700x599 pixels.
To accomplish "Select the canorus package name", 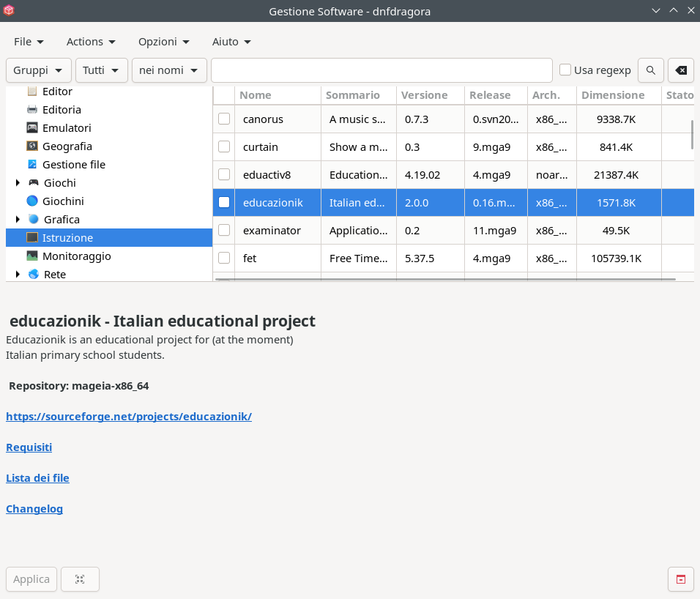I will 263,119.
